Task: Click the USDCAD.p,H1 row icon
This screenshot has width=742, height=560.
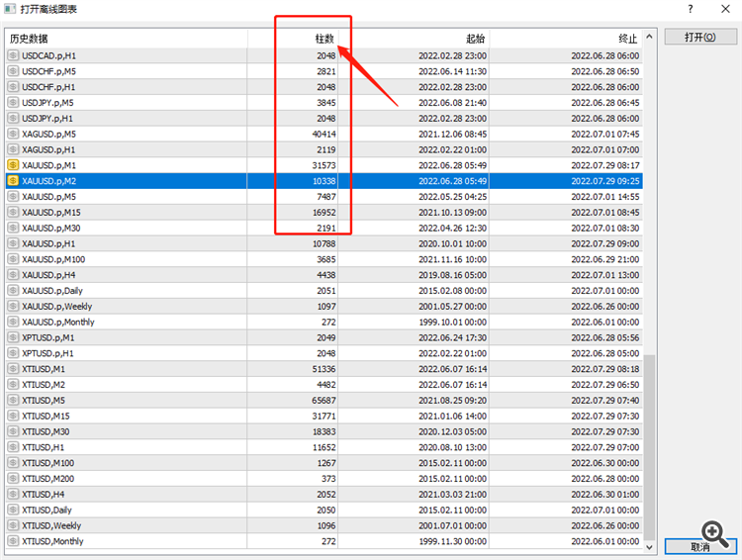Action: [13, 55]
